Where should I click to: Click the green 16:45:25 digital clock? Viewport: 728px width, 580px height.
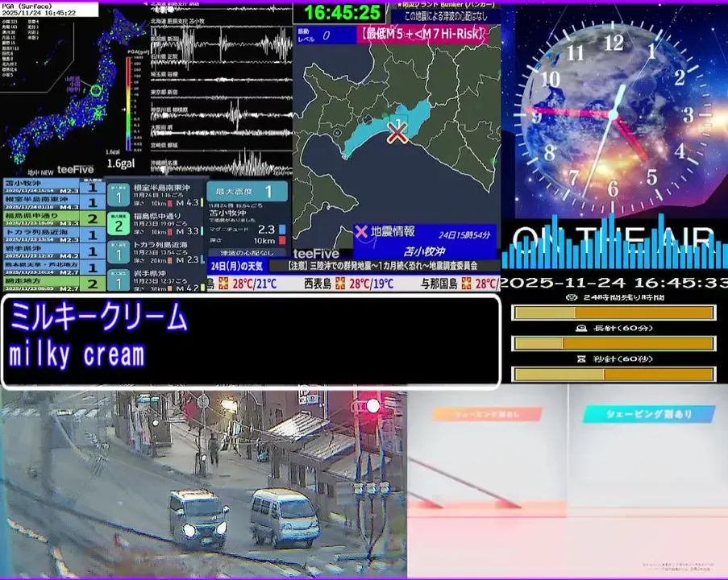(x=342, y=13)
